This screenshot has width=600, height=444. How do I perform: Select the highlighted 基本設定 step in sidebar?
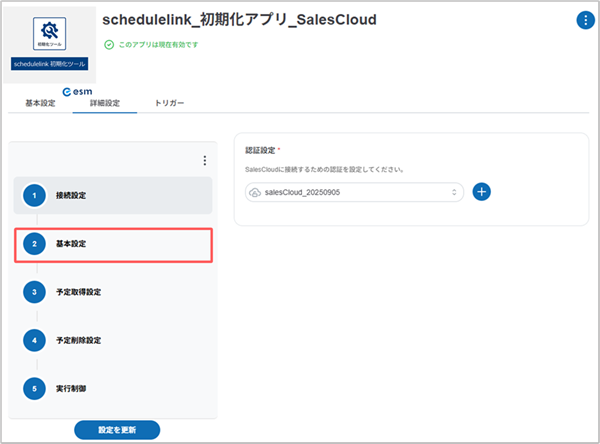[113, 244]
